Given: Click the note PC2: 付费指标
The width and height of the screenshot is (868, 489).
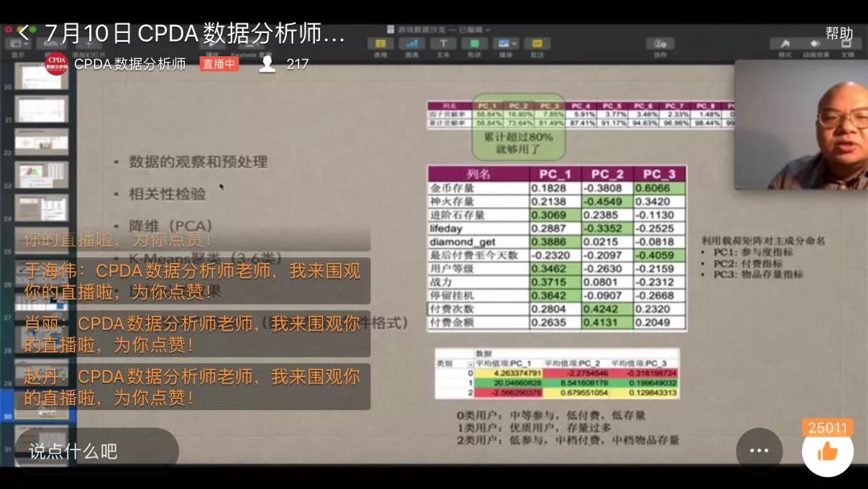Looking at the screenshot, I should click(x=748, y=263).
